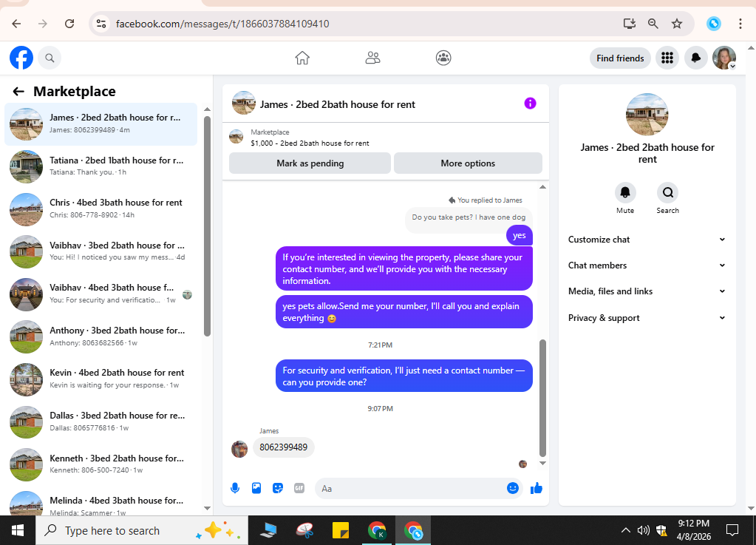Viewport: 756px width, 545px height.
Task: Click James's message 8062399489
Action: (284, 447)
